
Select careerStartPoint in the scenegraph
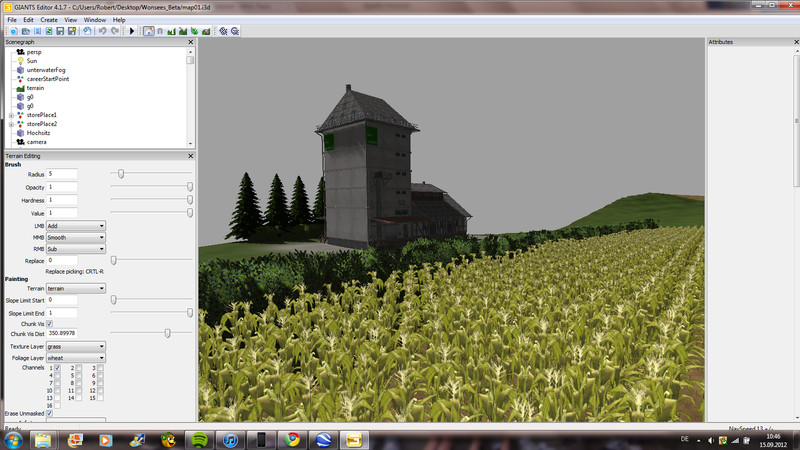48,79
